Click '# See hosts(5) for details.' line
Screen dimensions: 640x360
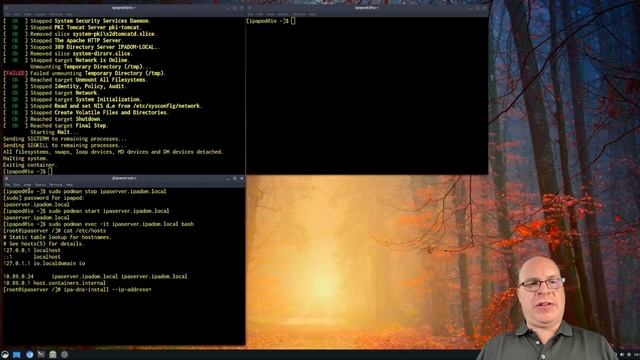coord(44,244)
